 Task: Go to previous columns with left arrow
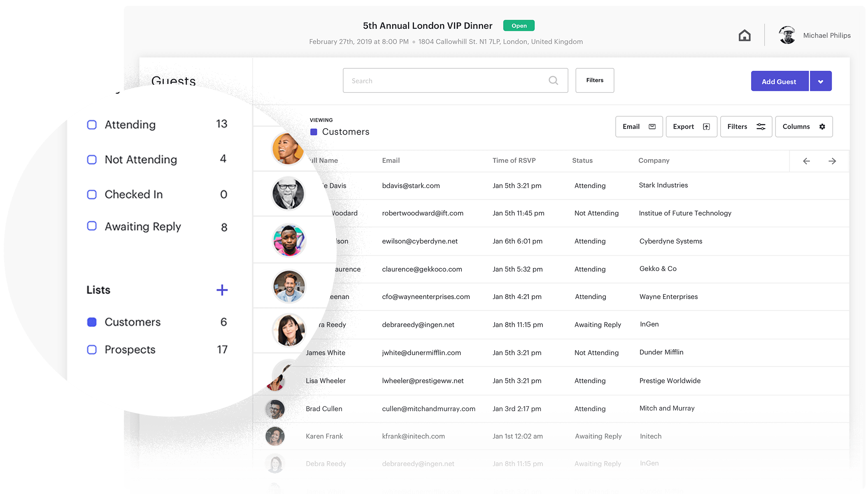[806, 161]
